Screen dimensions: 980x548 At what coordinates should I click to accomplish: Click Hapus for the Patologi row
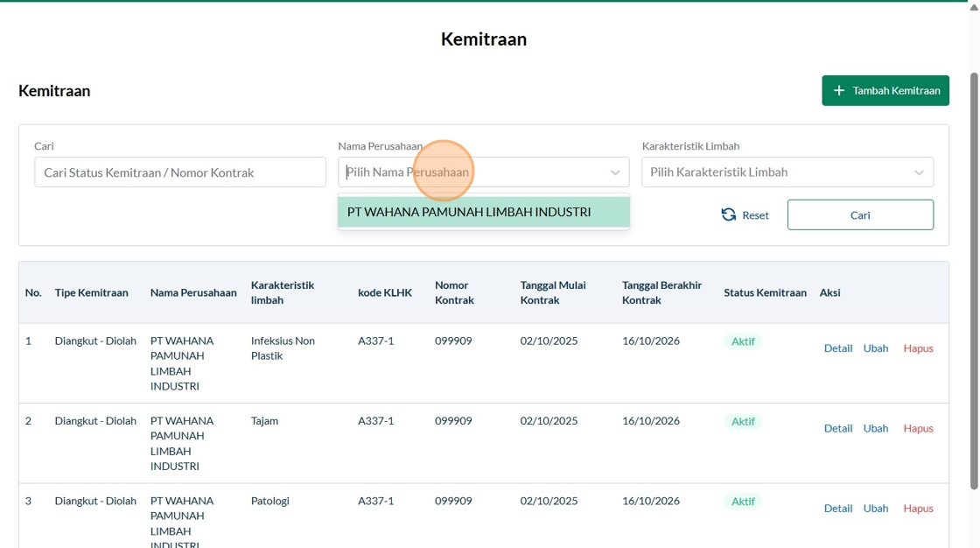[918, 509]
